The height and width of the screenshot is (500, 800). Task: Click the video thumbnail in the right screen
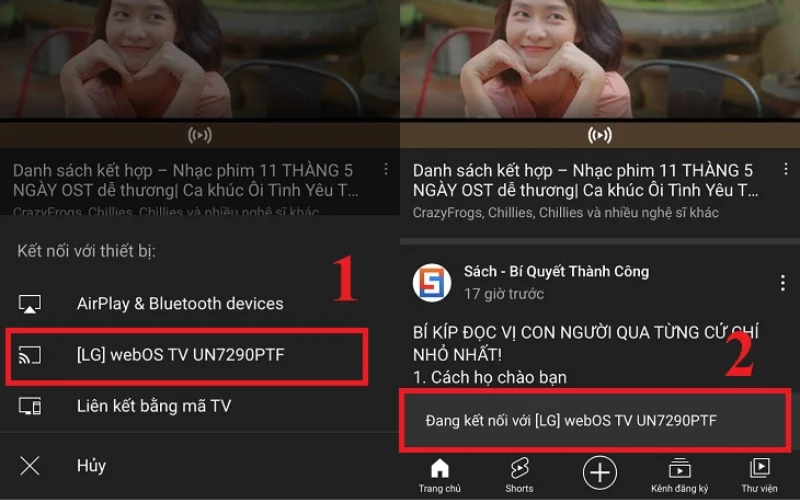point(600,59)
